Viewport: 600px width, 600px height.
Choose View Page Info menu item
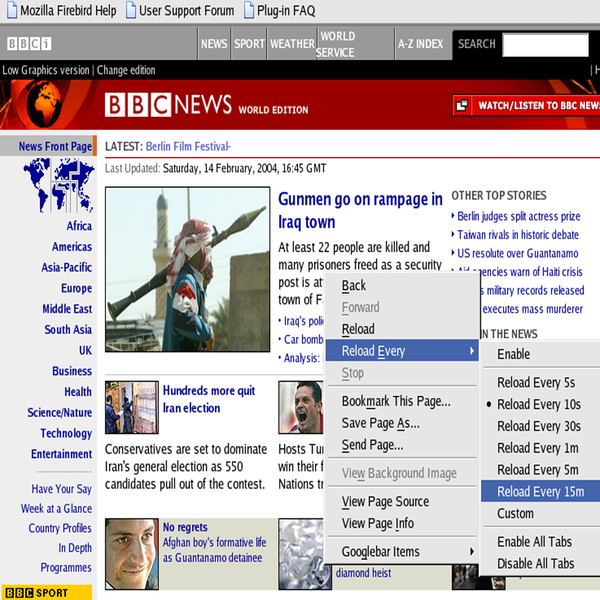(x=401, y=523)
